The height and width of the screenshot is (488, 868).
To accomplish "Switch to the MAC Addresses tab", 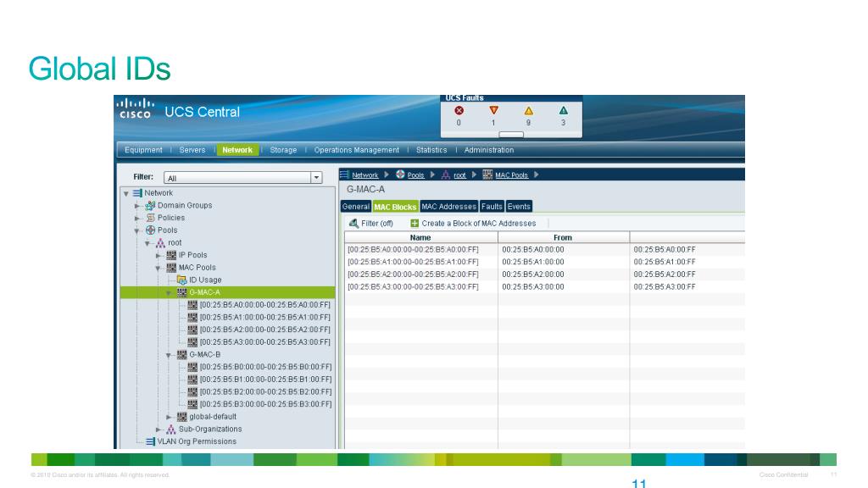I will (448, 207).
